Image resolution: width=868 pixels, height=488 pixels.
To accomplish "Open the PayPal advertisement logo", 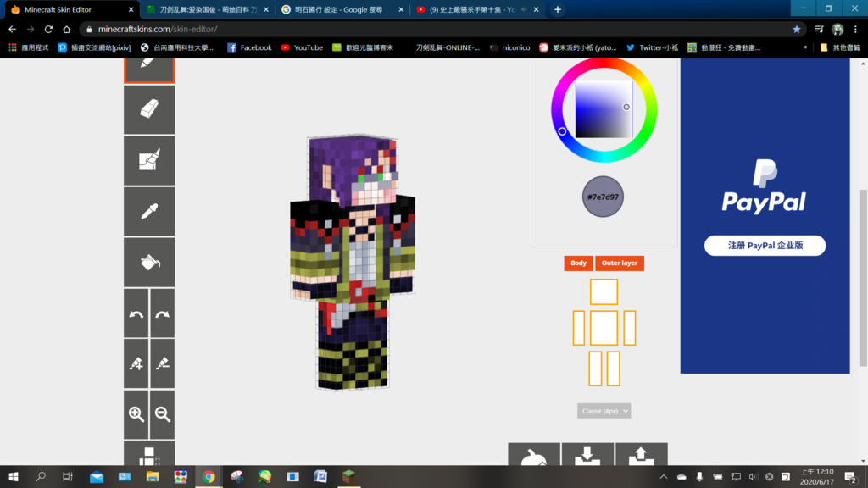I will (765, 186).
